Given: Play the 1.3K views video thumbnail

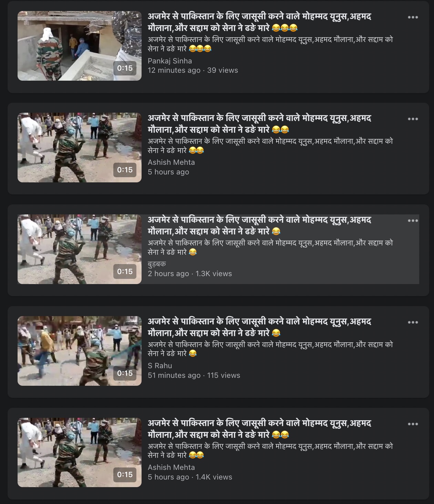Looking at the screenshot, I should click(x=80, y=249).
